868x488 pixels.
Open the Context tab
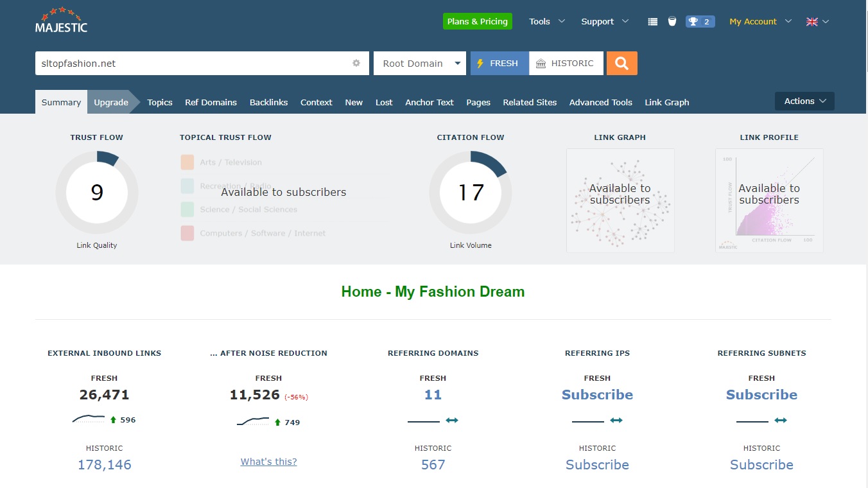pos(317,102)
